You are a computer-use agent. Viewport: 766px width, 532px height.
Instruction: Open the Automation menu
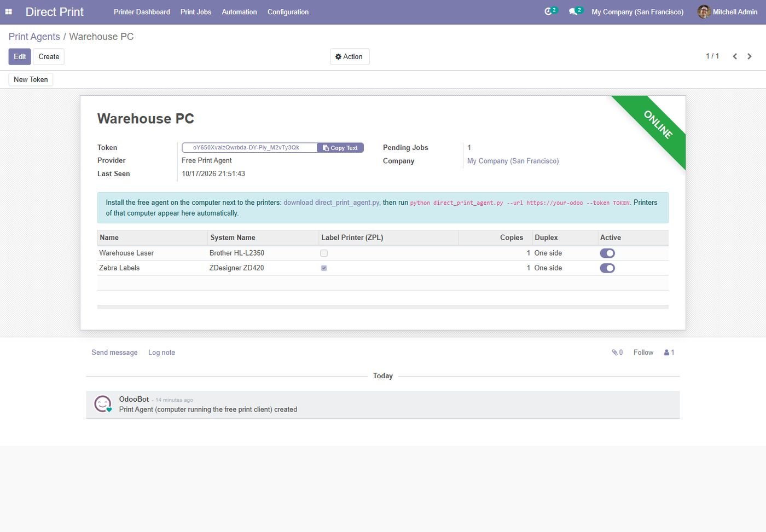pos(239,12)
